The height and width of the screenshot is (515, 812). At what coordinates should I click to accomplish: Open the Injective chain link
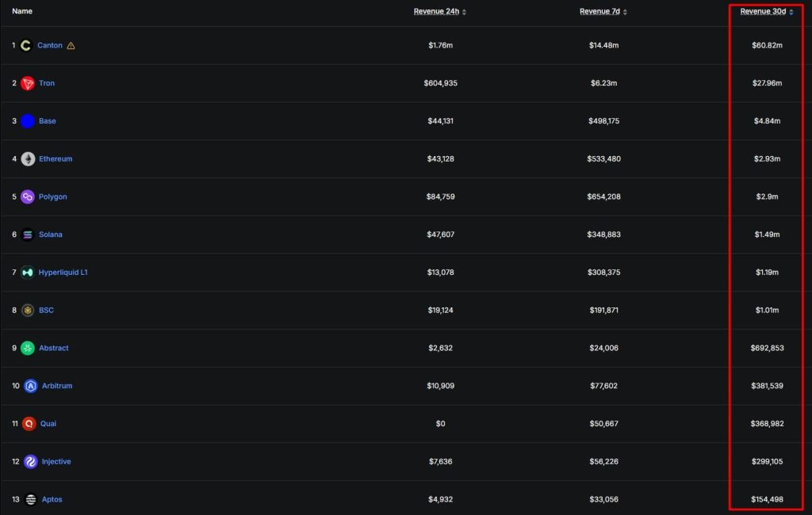56,461
